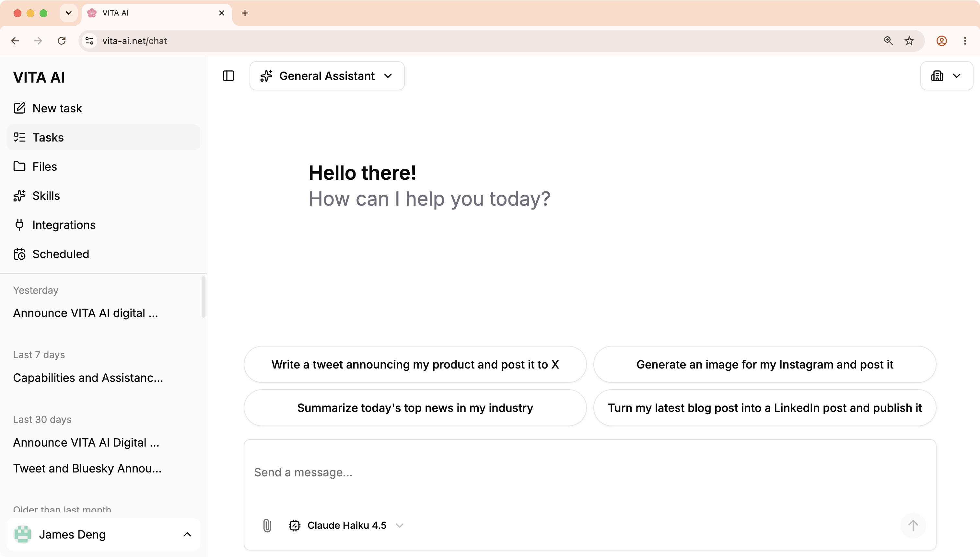980x557 pixels.
Task: Open the Claude Haiku 4.5 model selector
Action: (346, 525)
